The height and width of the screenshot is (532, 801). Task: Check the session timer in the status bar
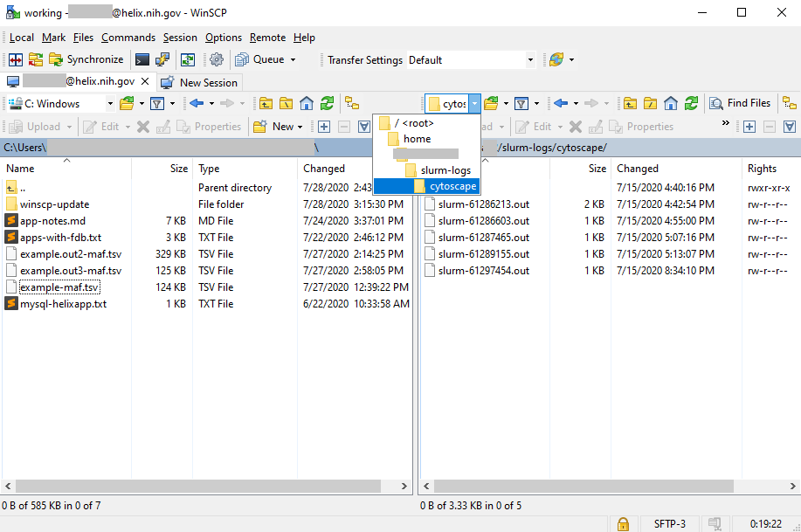click(766, 524)
